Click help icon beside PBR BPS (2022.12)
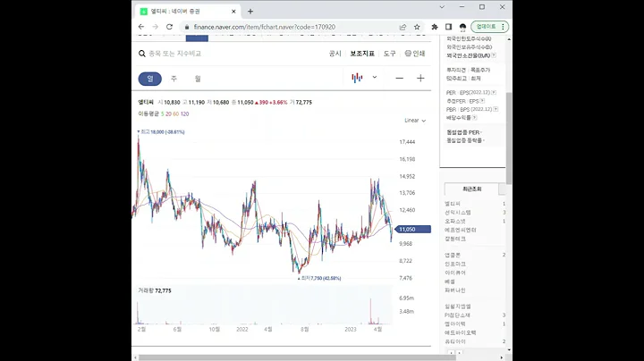Viewport: 644px width, 361px height. click(x=496, y=110)
